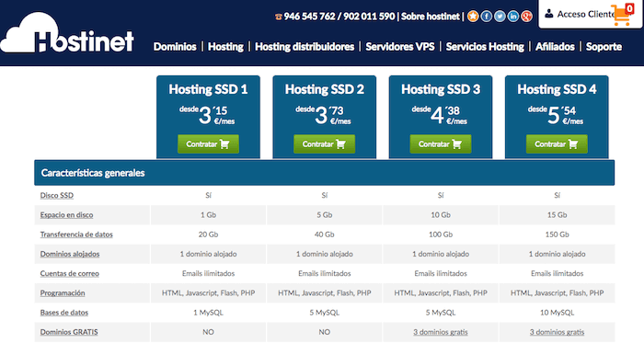Click the Hosting SSD 1 title

pyautogui.click(x=208, y=89)
